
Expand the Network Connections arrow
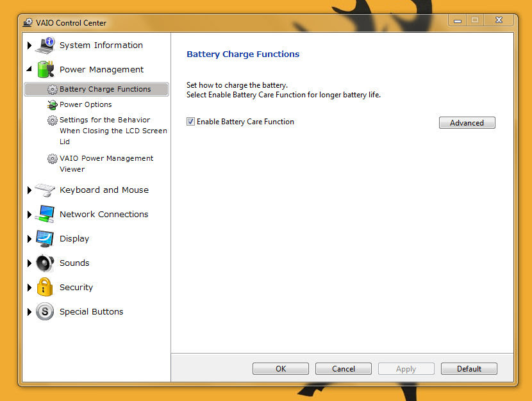[x=29, y=214]
